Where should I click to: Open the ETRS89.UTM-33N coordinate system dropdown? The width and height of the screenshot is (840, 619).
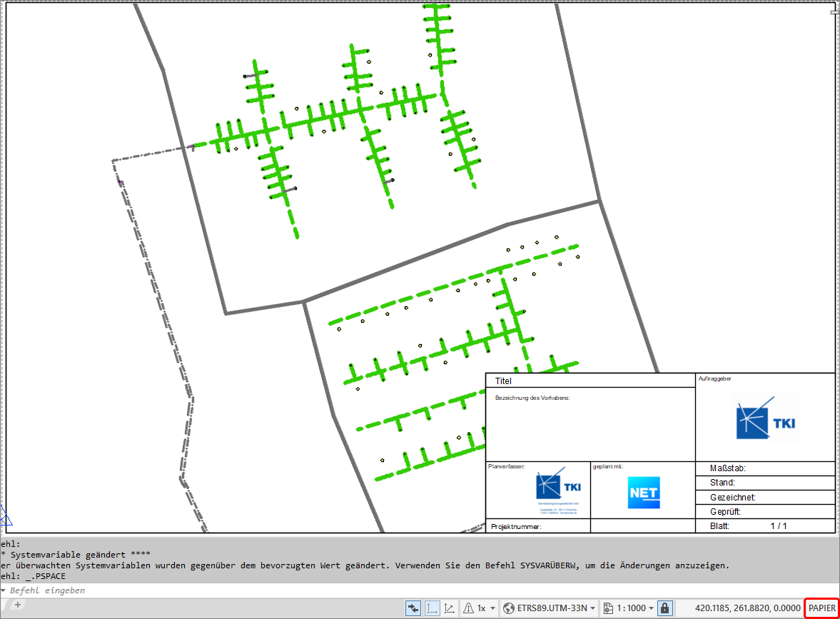pyautogui.click(x=557, y=608)
